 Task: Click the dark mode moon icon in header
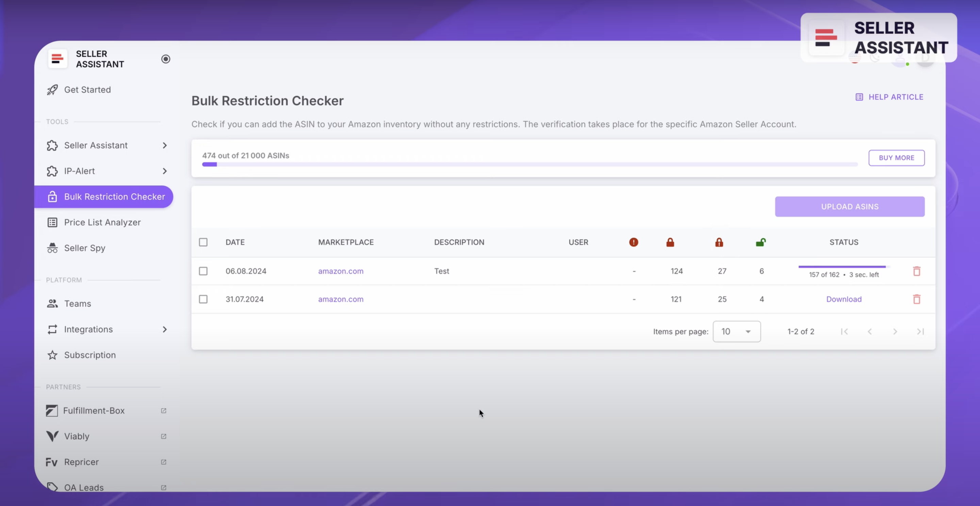875,58
